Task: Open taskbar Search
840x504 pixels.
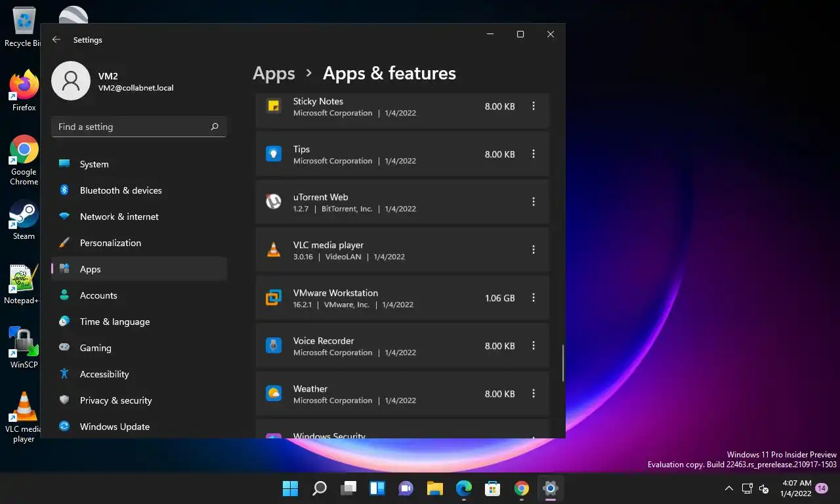Action: point(320,488)
